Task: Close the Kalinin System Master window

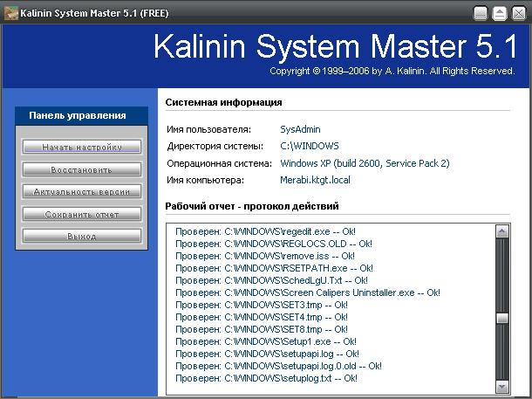Action: coord(519,14)
